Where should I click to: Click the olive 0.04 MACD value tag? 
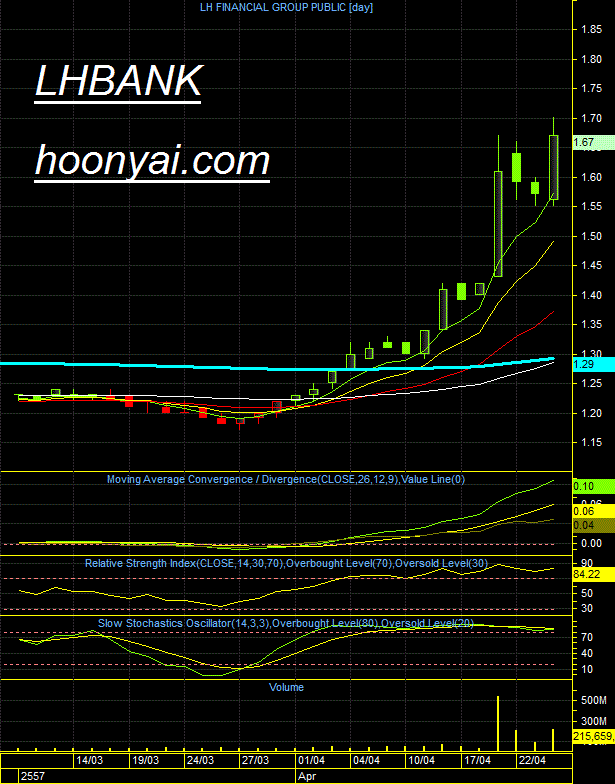(x=594, y=525)
